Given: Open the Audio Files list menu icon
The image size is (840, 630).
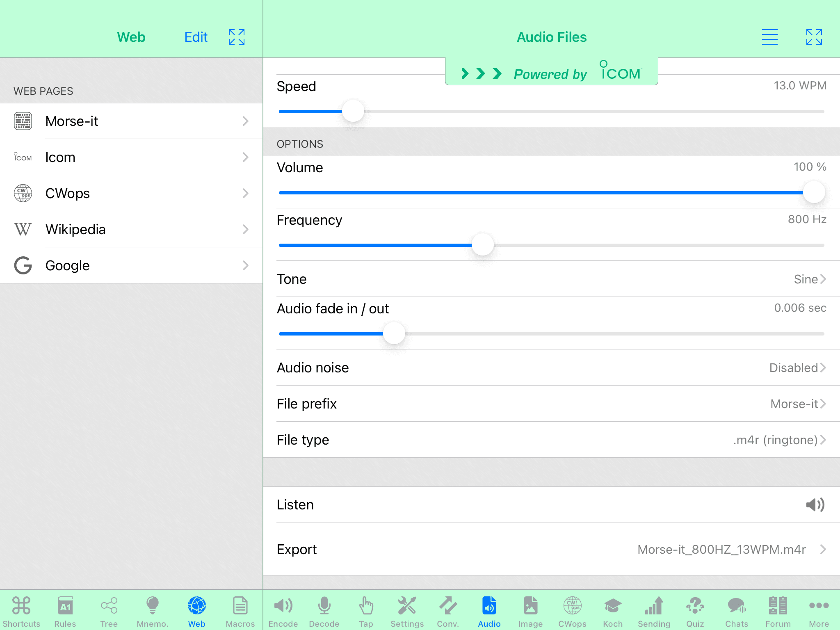Looking at the screenshot, I should point(770,37).
